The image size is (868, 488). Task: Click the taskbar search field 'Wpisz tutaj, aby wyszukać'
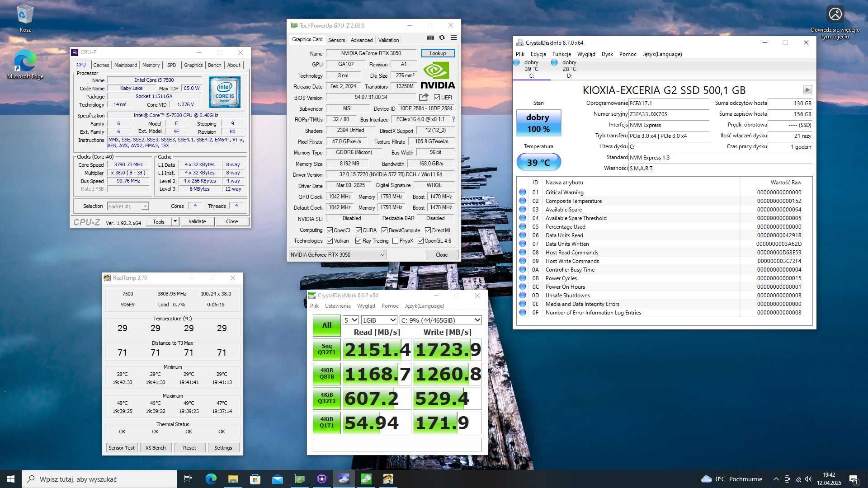(99, 479)
